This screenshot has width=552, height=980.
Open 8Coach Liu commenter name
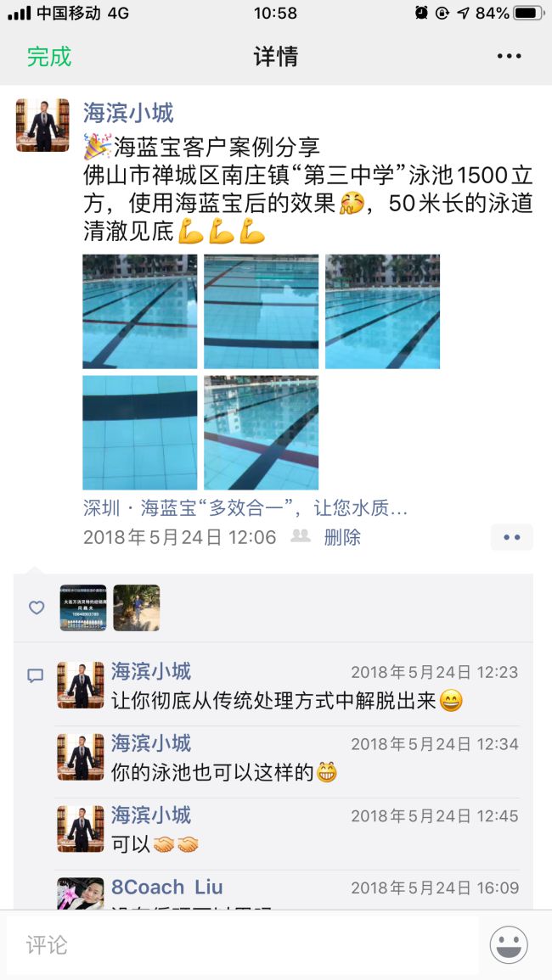tap(167, 887)
